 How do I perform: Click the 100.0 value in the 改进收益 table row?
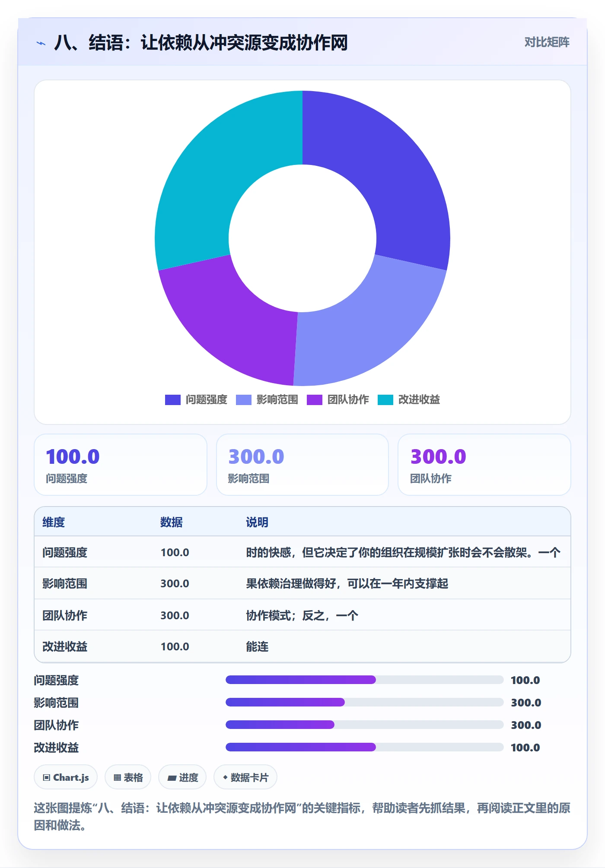tap(175, 646)
